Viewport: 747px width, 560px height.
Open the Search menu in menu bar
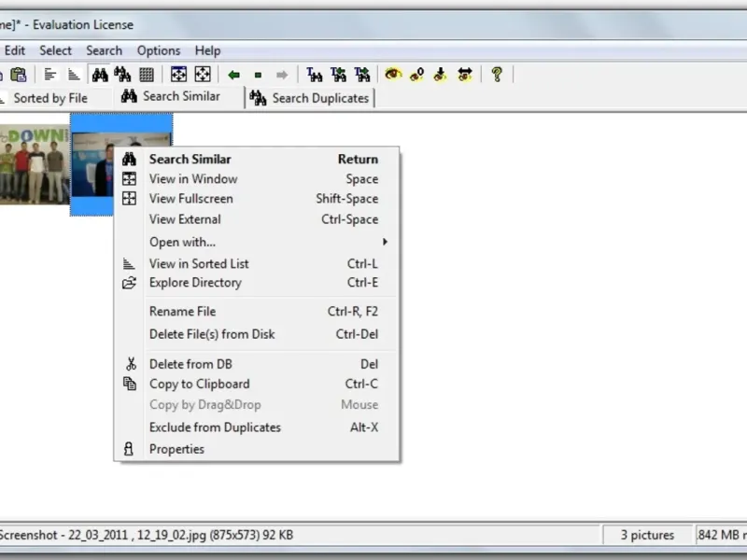pos(104,50)
